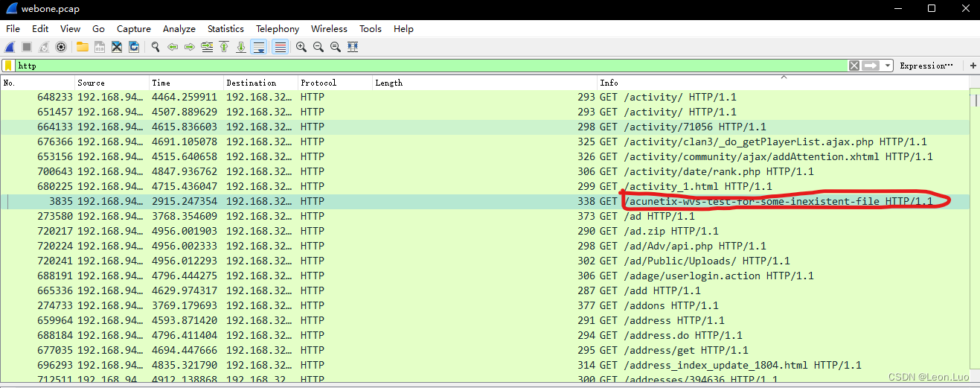
Task: Find a packet magnifier icon
Action: pyautogui.click(x=156, y=47)
